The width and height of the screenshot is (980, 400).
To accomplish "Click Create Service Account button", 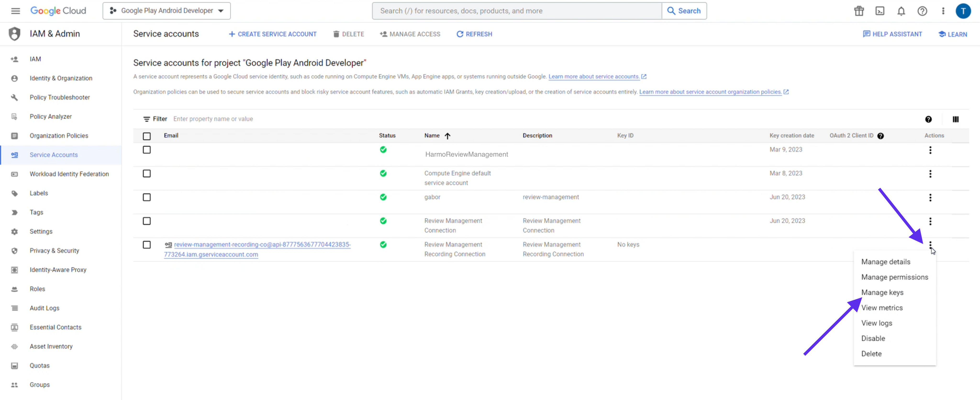I will 272,34.
